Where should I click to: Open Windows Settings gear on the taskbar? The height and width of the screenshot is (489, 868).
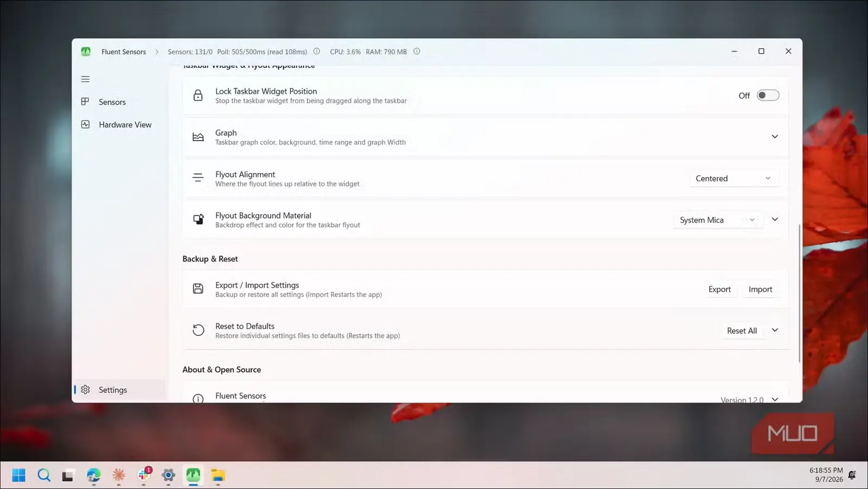[168, 475]
